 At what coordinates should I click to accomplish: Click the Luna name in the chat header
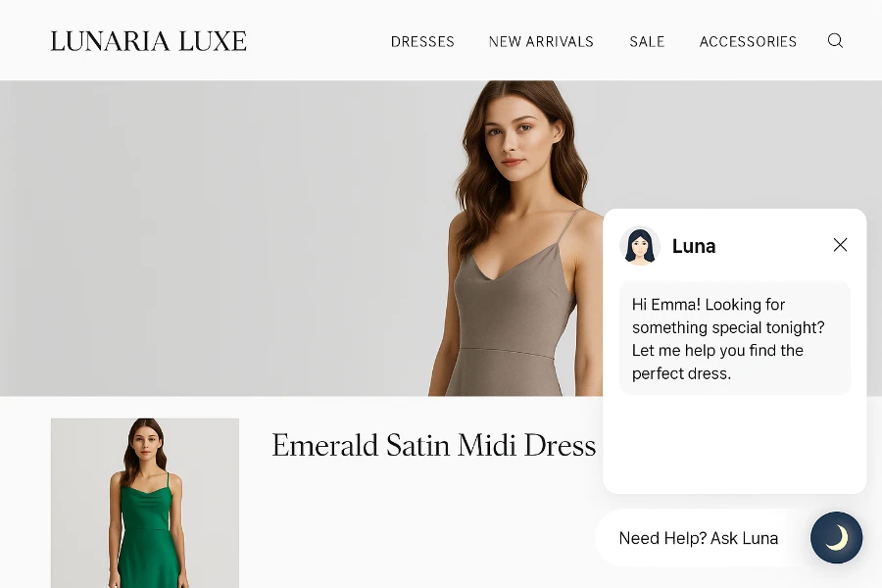coord(694,246)
